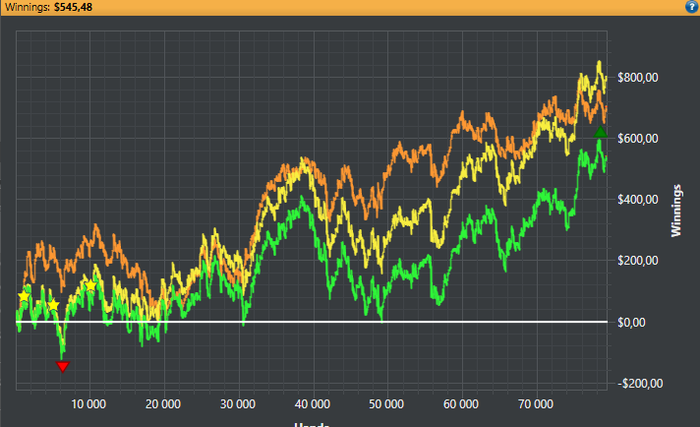Click the $600,00 axis label

pos(638,138)
